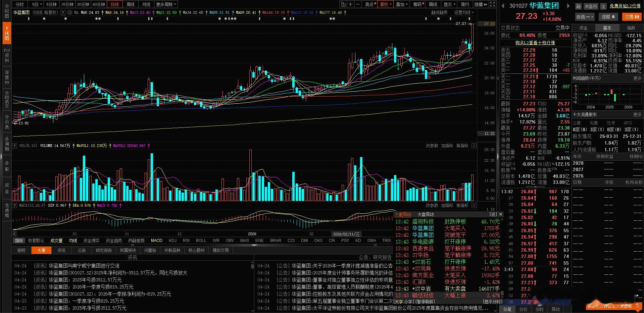Open F10资料 in left sidebar
This screenshot has height=313, width=644.
coord(7,55)
